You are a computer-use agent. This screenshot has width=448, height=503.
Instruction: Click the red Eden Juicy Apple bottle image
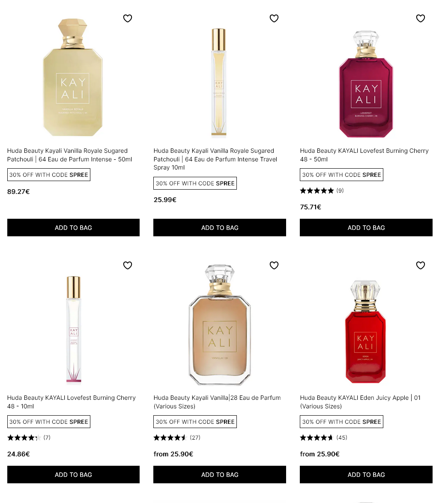(x=366, y=332)
